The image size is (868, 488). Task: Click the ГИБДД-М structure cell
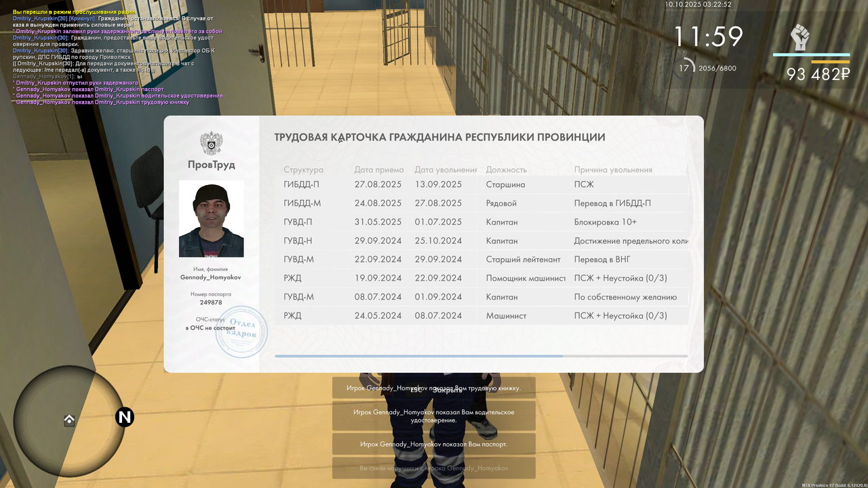(302, 203)
